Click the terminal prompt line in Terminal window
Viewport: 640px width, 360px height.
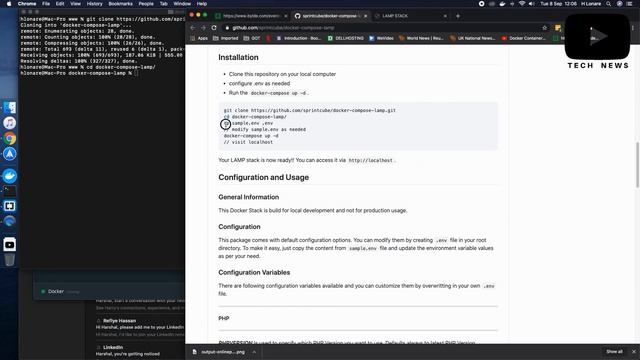pyautogui.click(x=79, y=73)
